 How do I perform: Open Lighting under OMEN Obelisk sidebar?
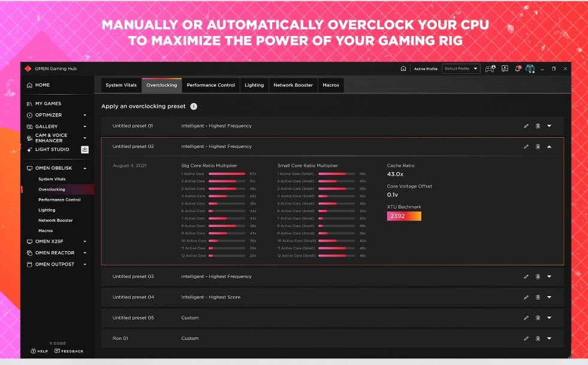point(47,210)
